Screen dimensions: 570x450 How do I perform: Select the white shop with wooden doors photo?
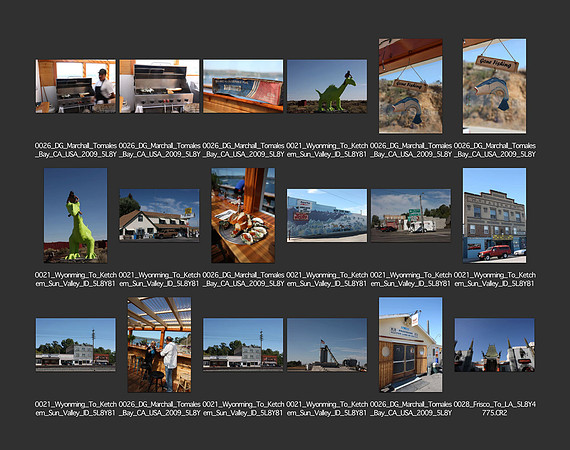tap(411, 345)
